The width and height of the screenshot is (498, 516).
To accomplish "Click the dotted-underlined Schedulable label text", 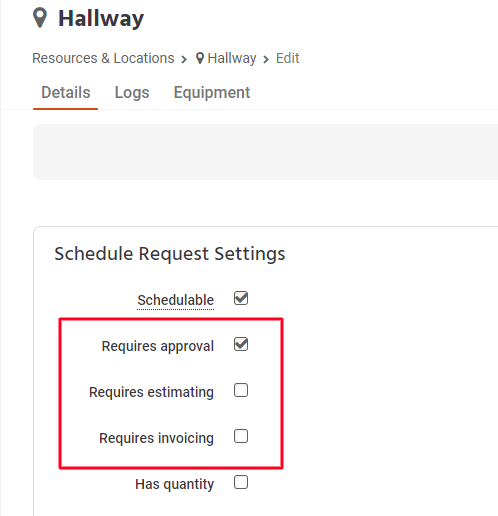I will [x=175, y=300].
